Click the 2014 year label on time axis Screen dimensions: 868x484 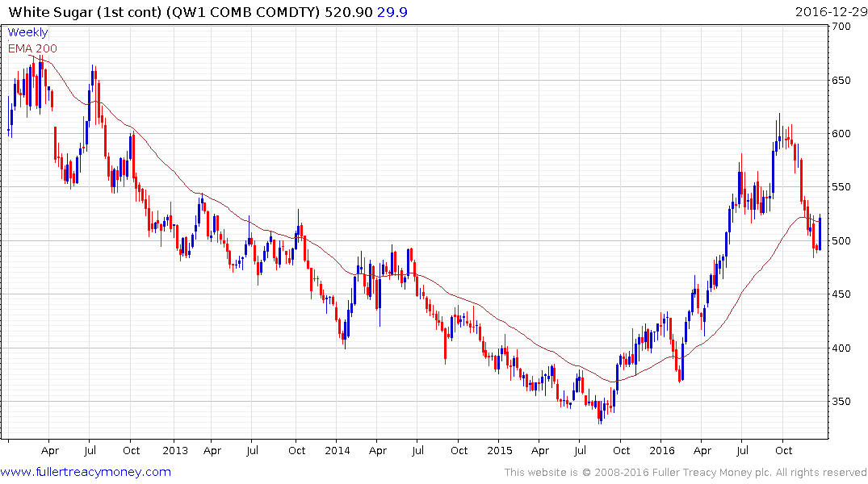(338, 451)
